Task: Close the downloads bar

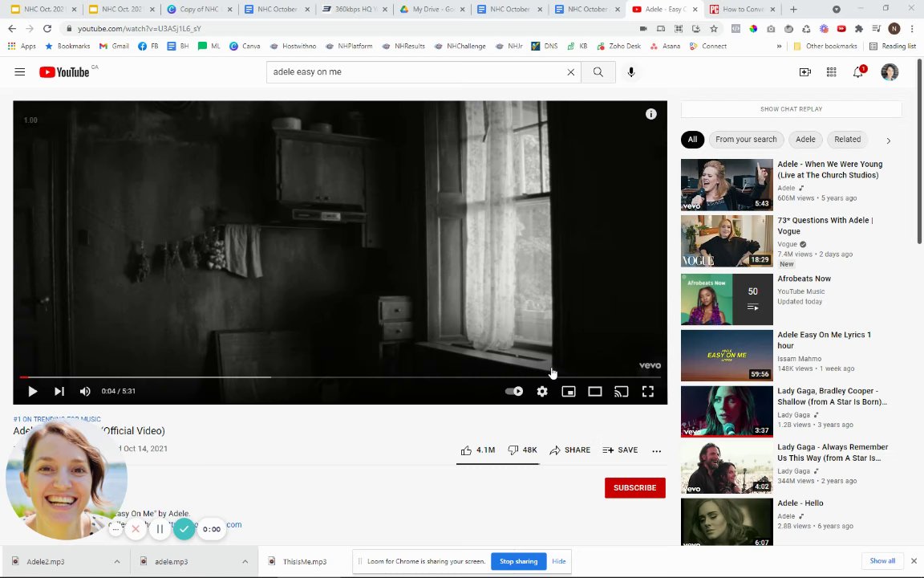Action: (914, 561)
